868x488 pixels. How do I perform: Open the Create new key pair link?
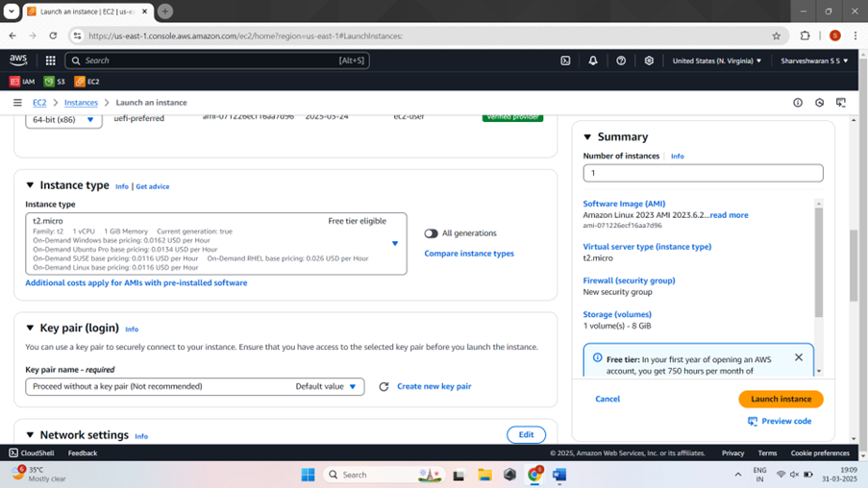(x=434, y=386)
